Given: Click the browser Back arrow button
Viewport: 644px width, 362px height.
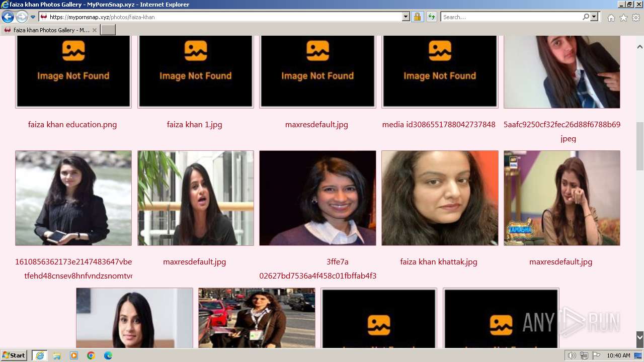Looking at the screenshot, I should (x=8, y=17).
